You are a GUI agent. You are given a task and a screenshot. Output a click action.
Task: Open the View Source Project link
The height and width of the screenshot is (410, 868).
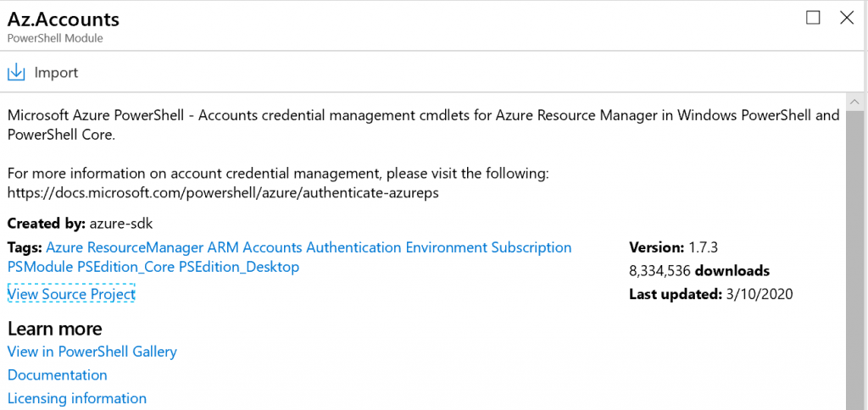(x=71, y=294)
